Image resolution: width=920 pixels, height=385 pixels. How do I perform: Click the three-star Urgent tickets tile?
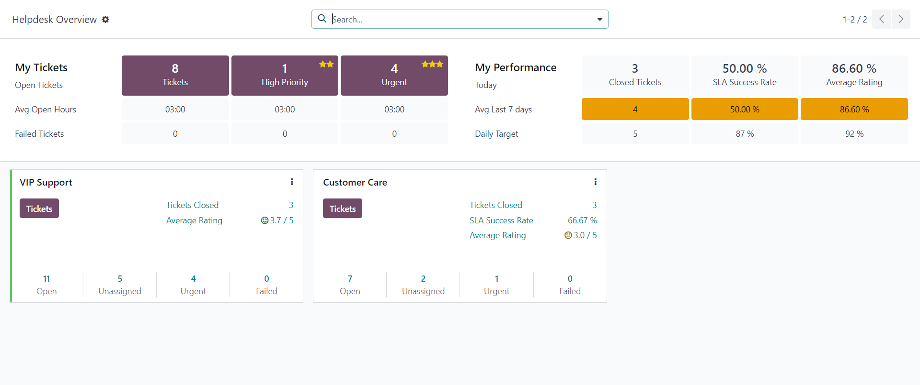(x=394, y=76)
